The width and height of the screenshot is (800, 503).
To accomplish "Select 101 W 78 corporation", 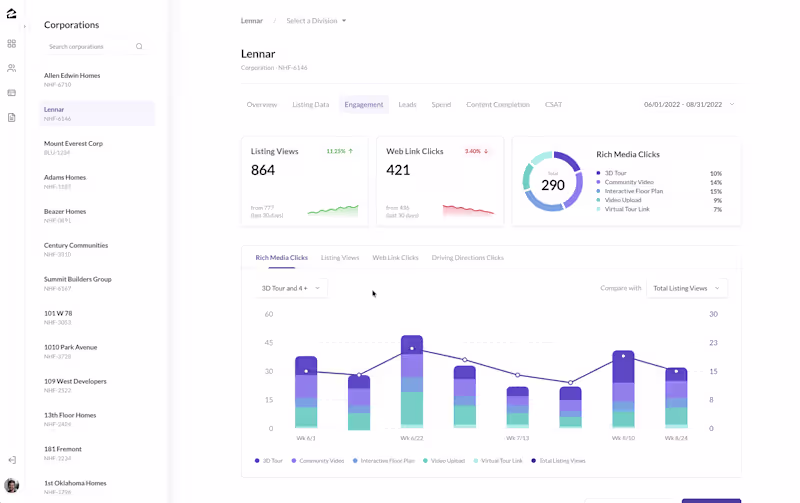I will click(97, 317).
